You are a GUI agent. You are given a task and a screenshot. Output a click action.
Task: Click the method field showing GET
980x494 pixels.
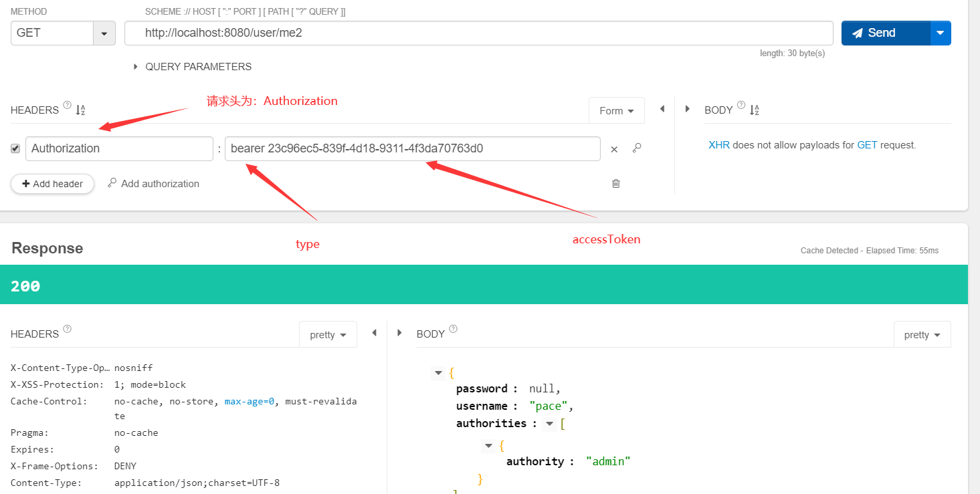pos(52,33)
